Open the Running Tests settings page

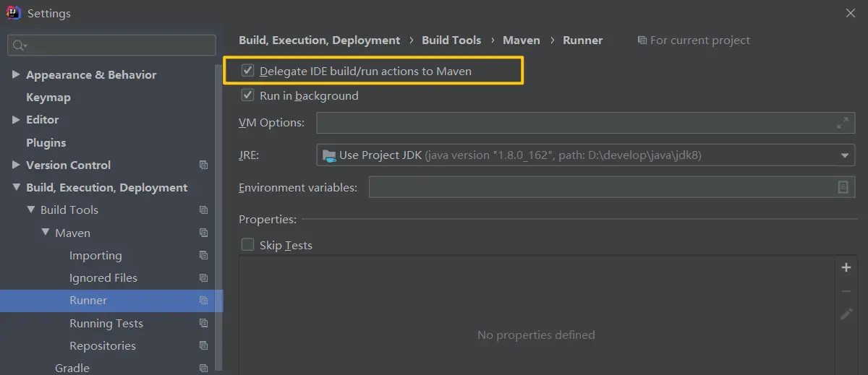tap(106, 324)
